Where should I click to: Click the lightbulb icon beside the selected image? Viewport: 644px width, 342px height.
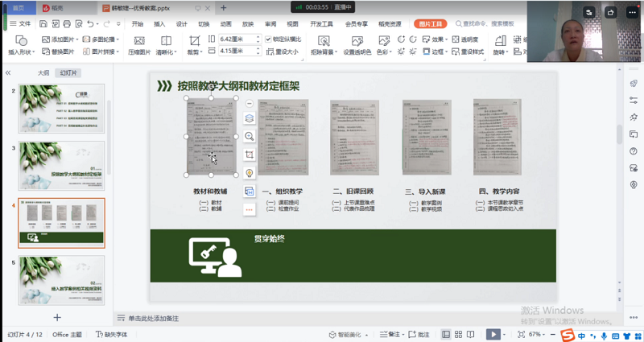coord(250,173)
